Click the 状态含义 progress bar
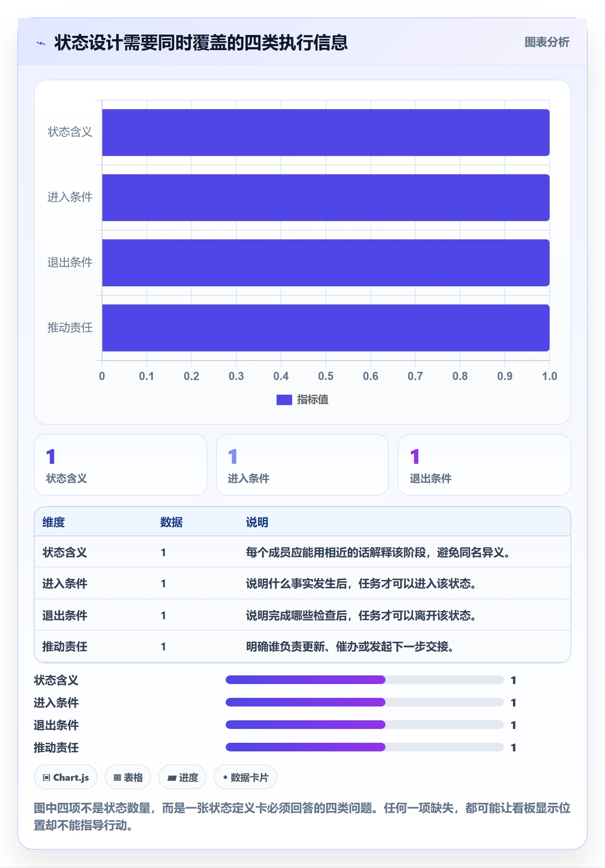605x868 pixels. coord(365,680)
